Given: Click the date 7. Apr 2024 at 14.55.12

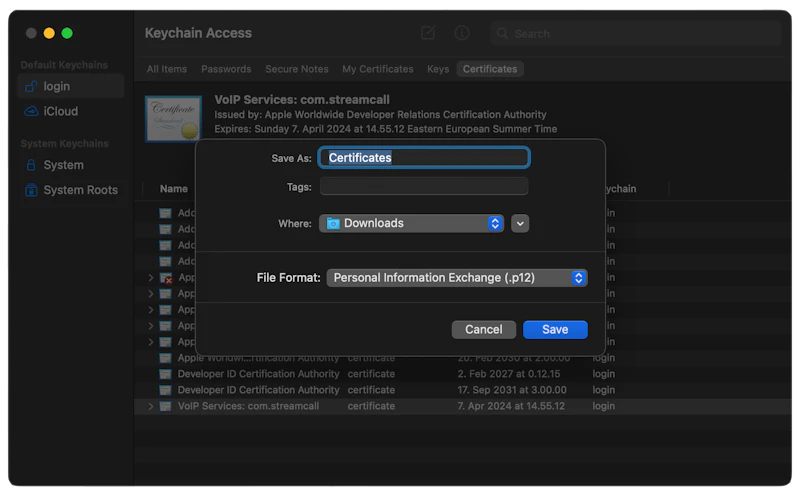Looking at the screenshot, I should (511, 406).
